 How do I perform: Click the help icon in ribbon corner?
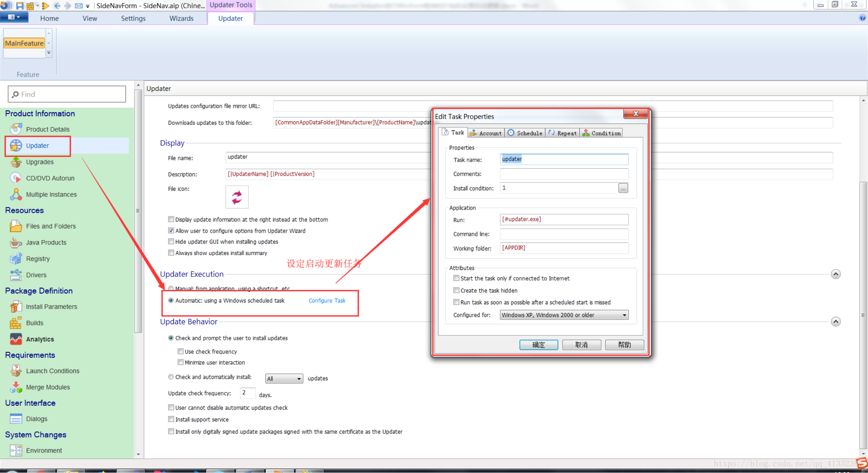pos(862,18)
